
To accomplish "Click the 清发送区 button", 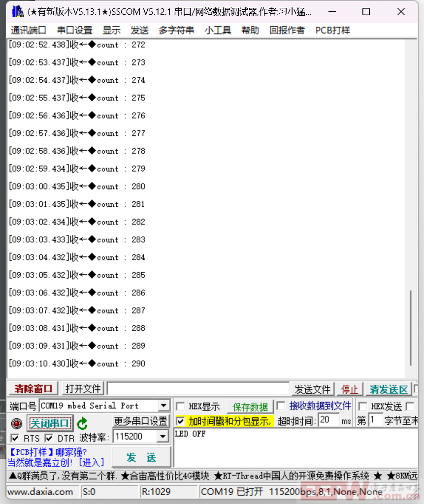I will point(389,389).
